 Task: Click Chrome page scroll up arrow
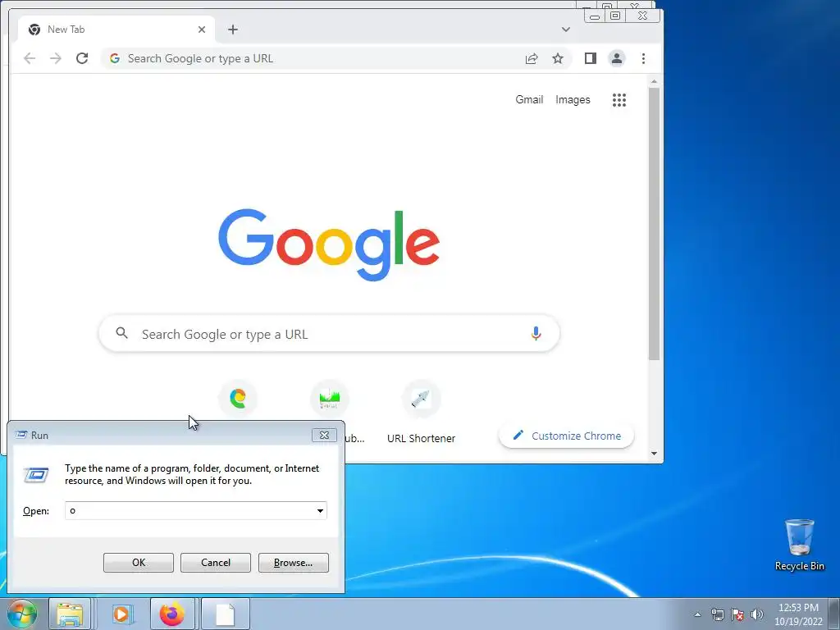pos(654,81)
